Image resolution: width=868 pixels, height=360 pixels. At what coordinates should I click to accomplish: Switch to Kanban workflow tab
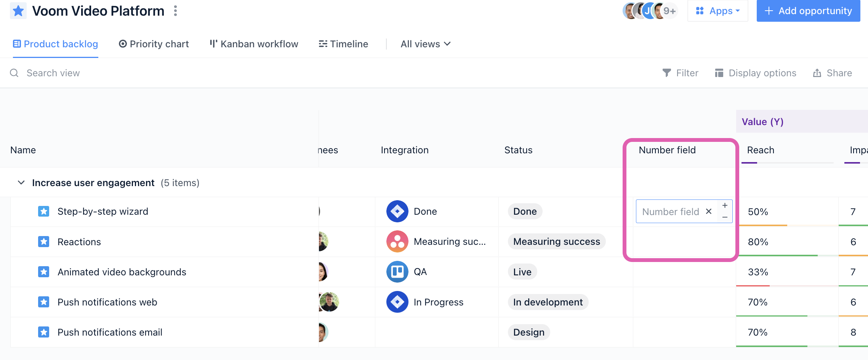point(254,44)
